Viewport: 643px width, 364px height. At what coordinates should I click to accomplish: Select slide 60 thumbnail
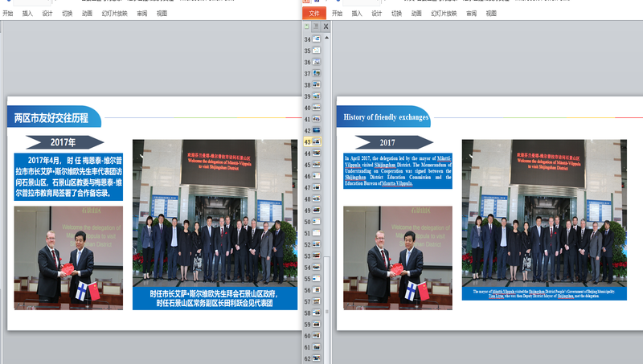point(316,336)
